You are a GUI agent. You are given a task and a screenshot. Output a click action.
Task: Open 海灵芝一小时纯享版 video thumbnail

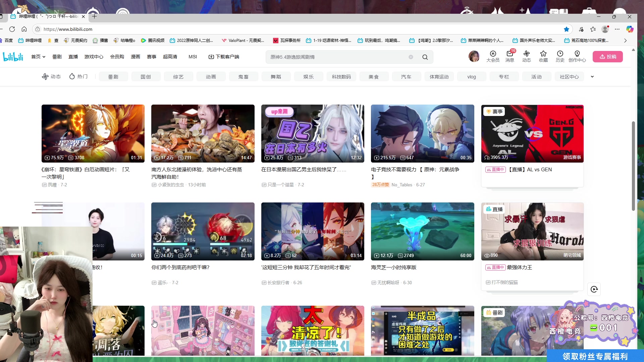pyautogui.click(x=422, y=231)
